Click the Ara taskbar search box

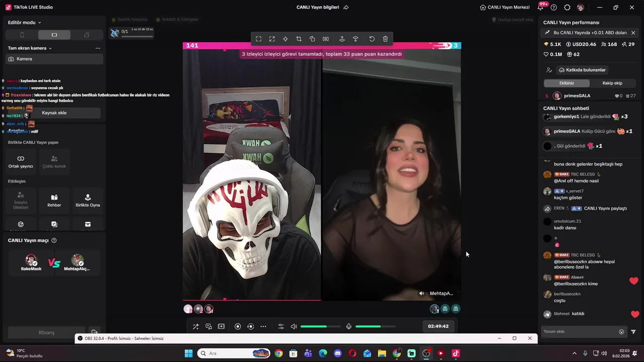[233, 353]
